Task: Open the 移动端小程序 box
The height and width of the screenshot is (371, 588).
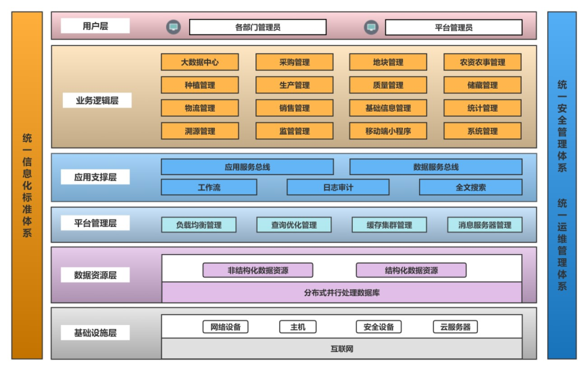Action: pyautogui.click(x=388, y=131)
